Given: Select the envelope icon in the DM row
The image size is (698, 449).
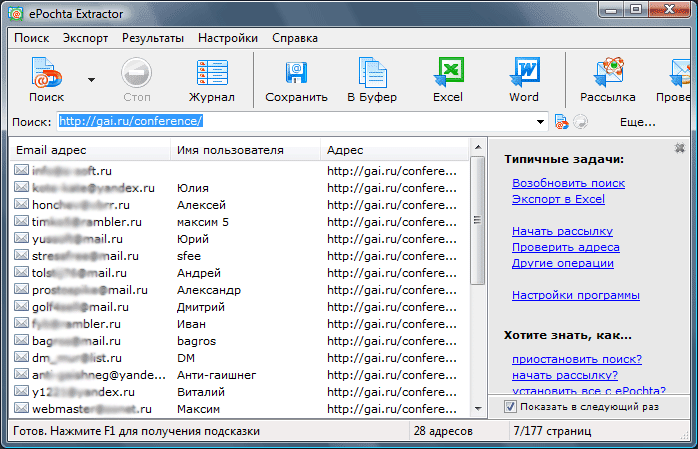Looking at the screenshot, I should [21, 357].
